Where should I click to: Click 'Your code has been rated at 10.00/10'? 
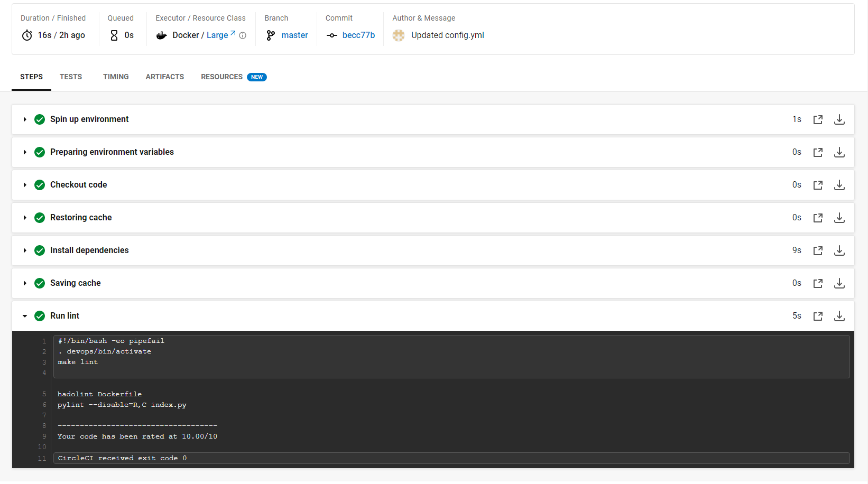click(x=137, y=436)
